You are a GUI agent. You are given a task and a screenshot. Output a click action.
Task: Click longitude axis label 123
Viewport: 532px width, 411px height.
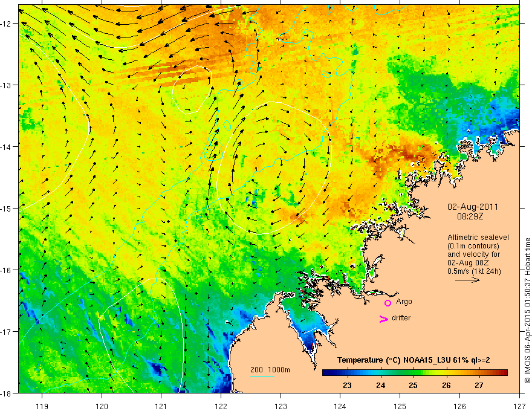pos(281,406)
